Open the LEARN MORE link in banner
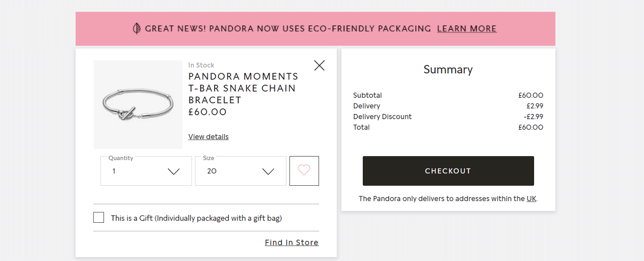The image size is (644, 261). tap(467, 29)
